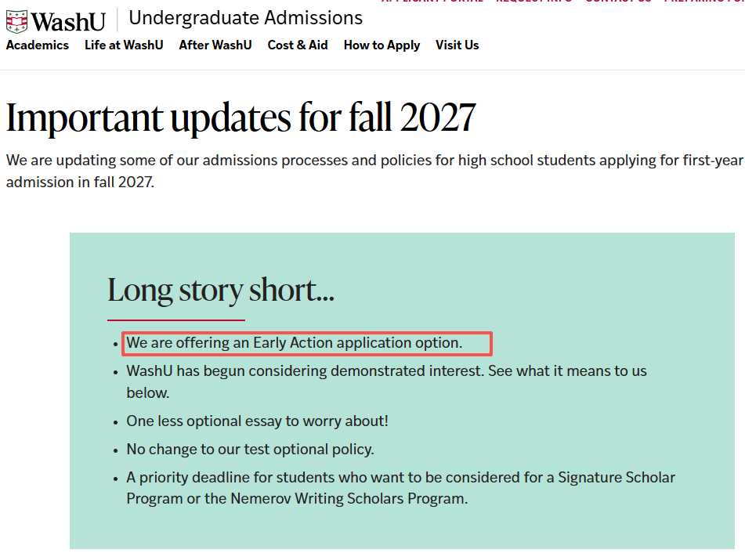
Task: Open the Academics menu
Action: pyautogui.click(x=38, y=45)
